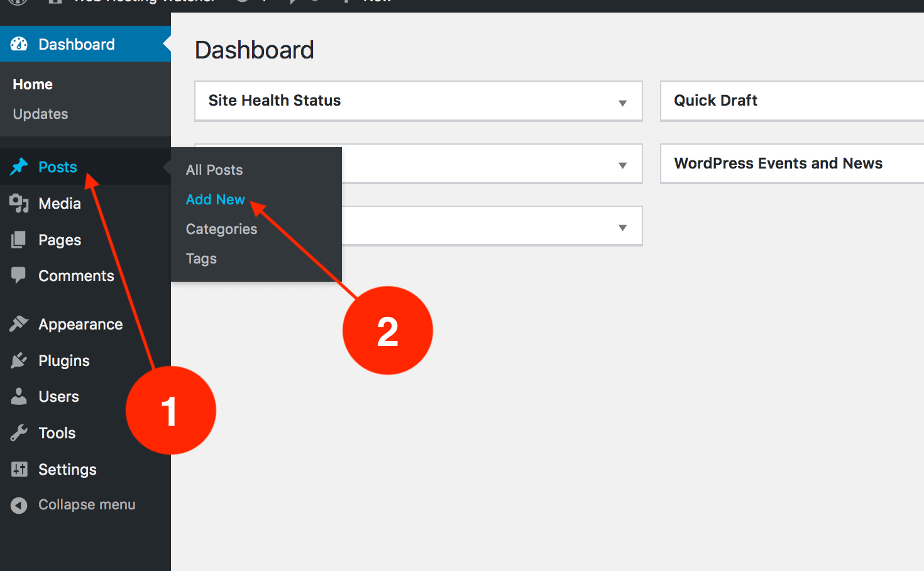Open Tools via the wrench icon
Image resolution: width=924 pixels, height=571 pixels.
pyautogui.click(x=19, y=433)
